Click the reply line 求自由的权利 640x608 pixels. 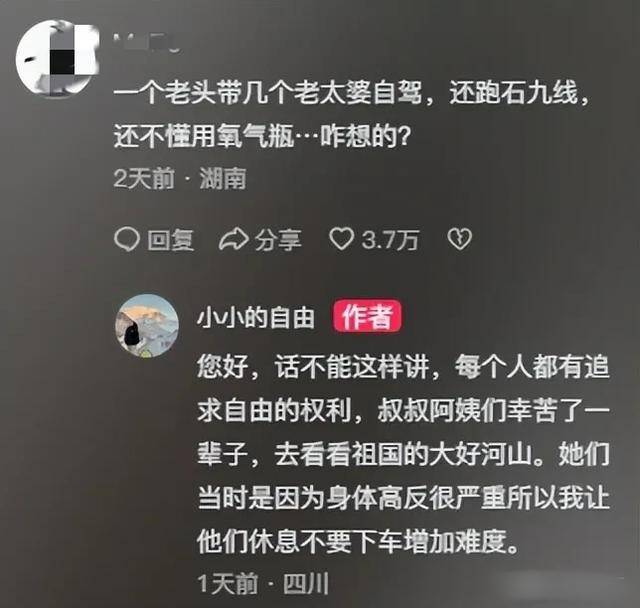click(403, 411)
